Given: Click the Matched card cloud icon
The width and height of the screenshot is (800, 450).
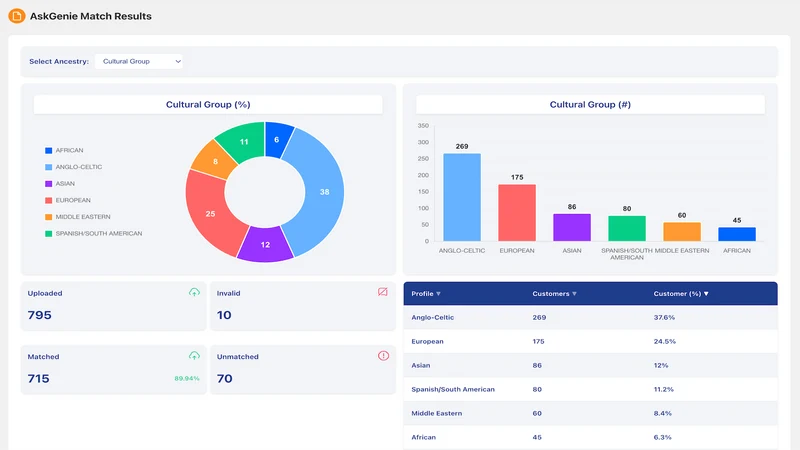Looking at the screenshot, I should 194,356.
